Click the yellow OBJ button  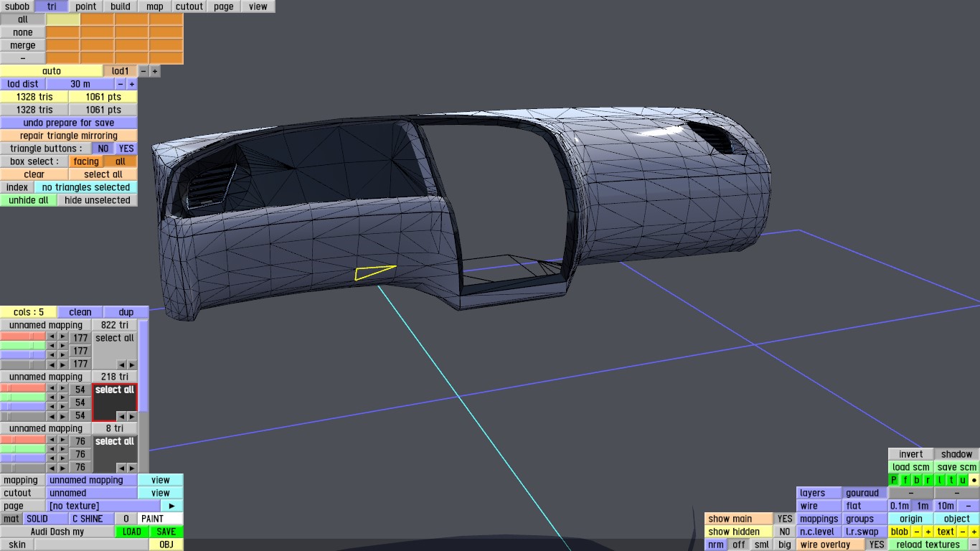tap(166, 545)
